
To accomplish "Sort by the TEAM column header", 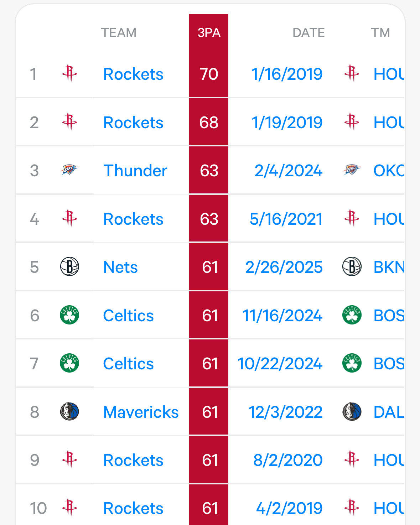I will click(119, 33).
